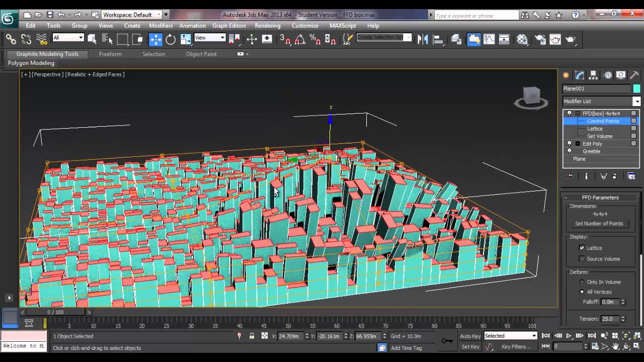This screenshot has width=644, height=362.
Task: Toggle the 3D Snaps magnet icon
Action: (285, 39)
